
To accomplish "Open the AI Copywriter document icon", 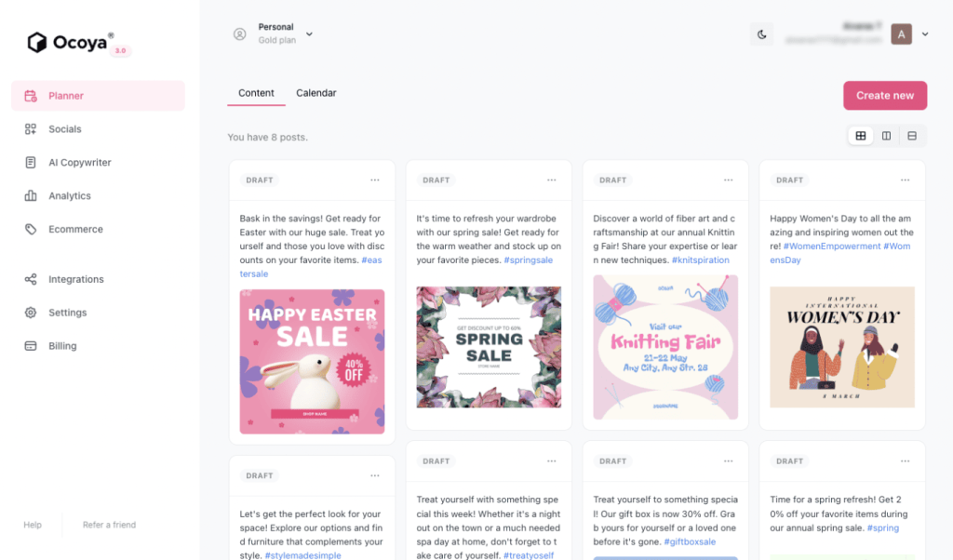I will [x=31, y=162].
